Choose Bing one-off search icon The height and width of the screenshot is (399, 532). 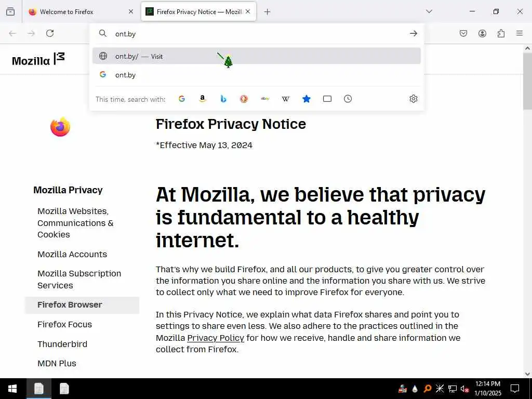[223, 99]
